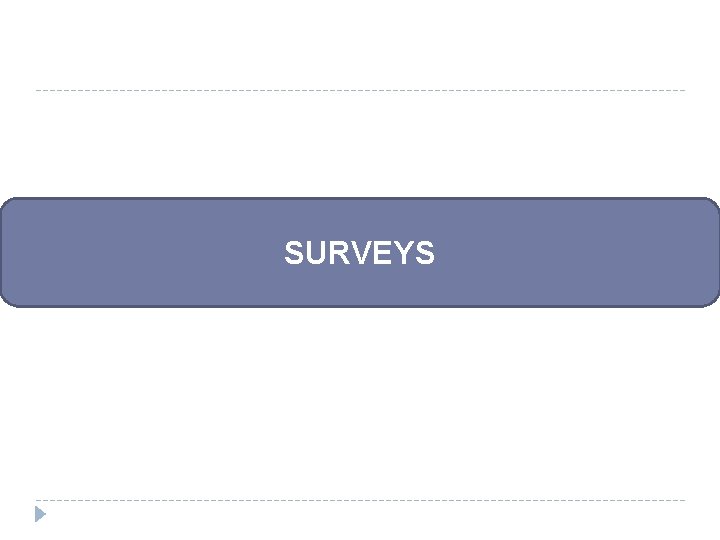
Task: Click the final letter S in SURVEYS
Action: 424,253
